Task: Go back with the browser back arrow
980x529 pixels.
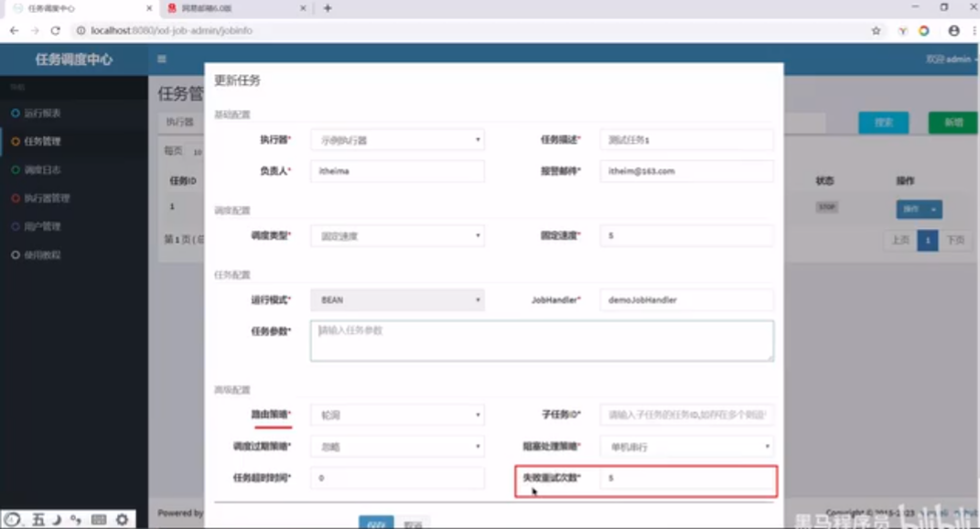Action: pos(14,30)
